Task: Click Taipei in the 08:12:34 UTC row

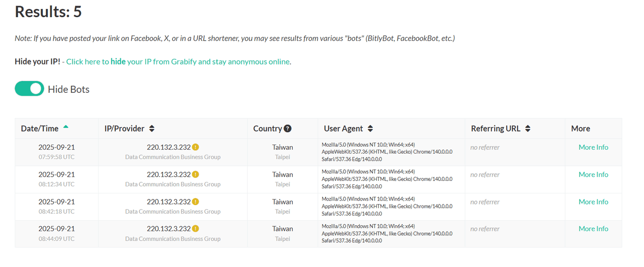Action: point(283,184)
